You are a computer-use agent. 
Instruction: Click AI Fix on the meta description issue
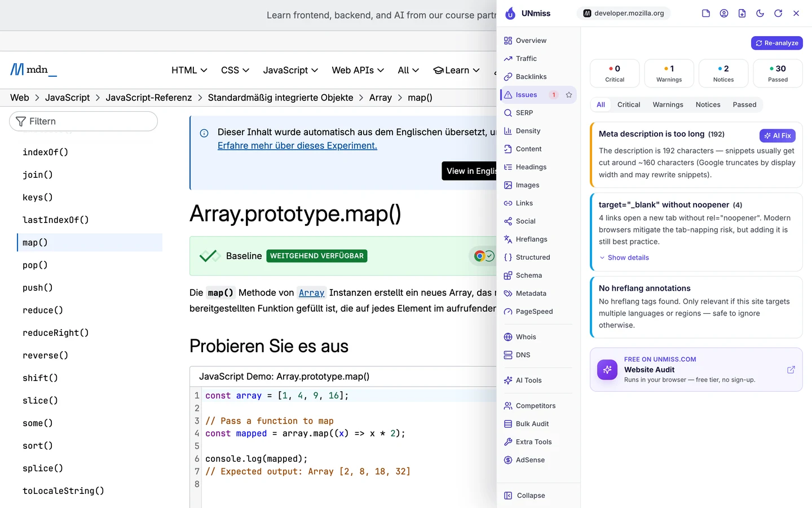click(x=778, y=135)
